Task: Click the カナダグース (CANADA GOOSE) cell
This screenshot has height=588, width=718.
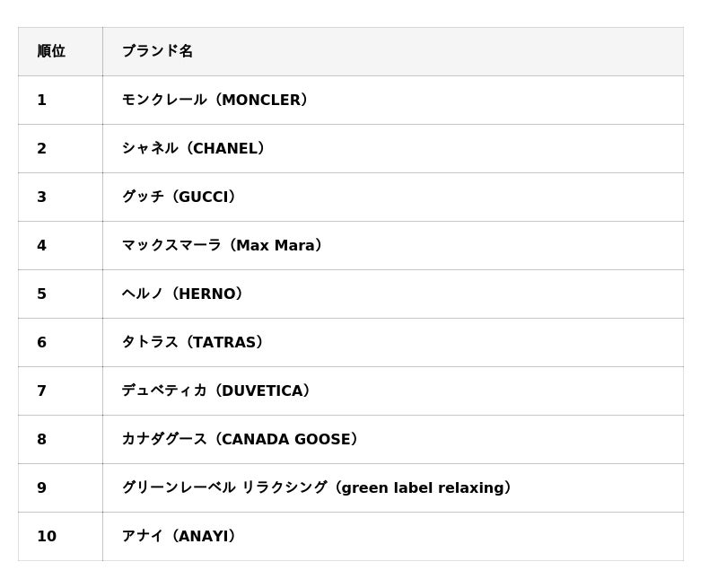Action: coord(241,439)
